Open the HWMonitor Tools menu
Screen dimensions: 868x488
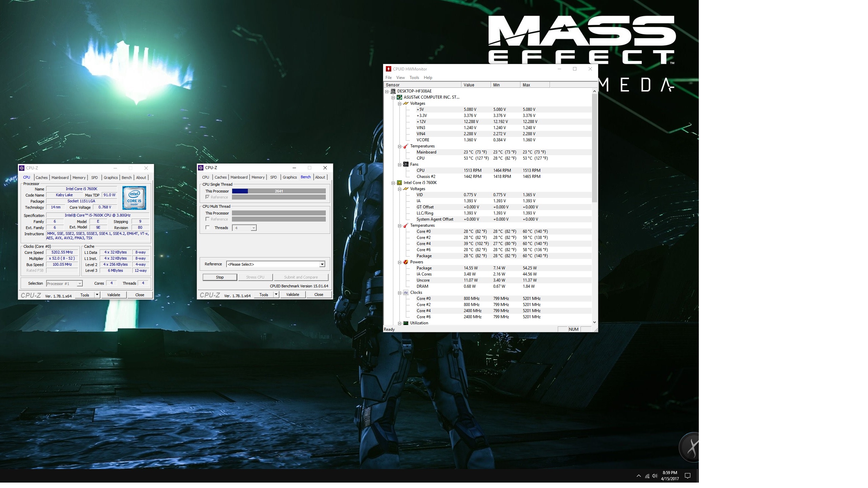pos(414,78)
